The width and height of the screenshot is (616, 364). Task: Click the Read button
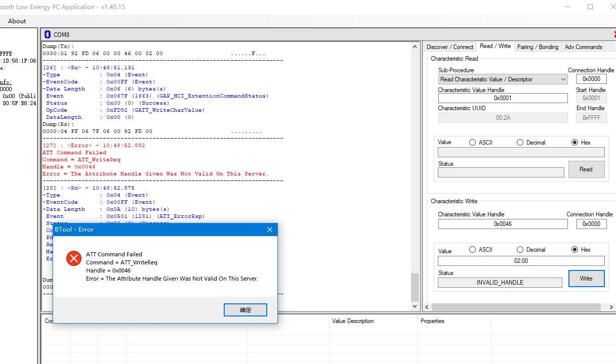586,169
